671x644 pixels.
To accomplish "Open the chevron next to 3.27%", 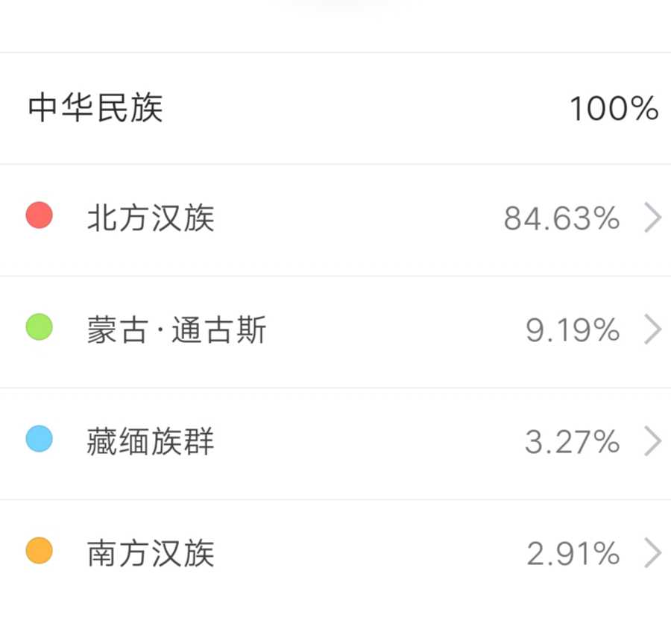I will tap(652, 442).
